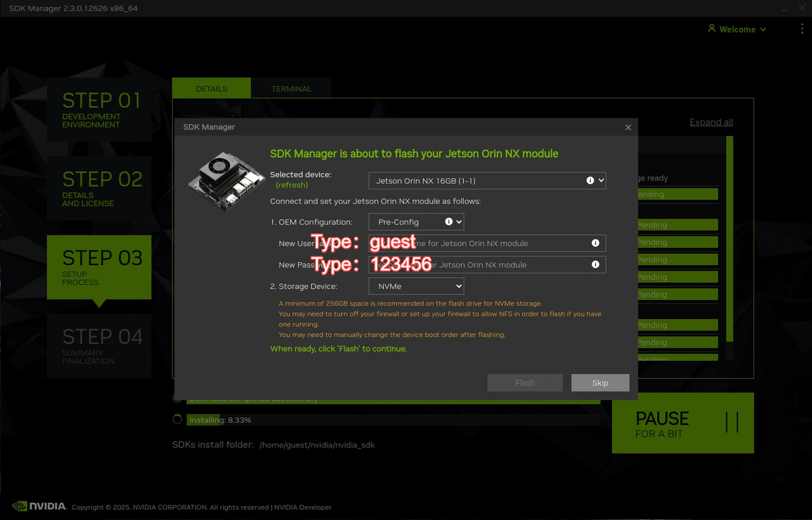Show info for the New Username field
The image size is (812, 520).
pyautogui.click(x=595, y=243)
